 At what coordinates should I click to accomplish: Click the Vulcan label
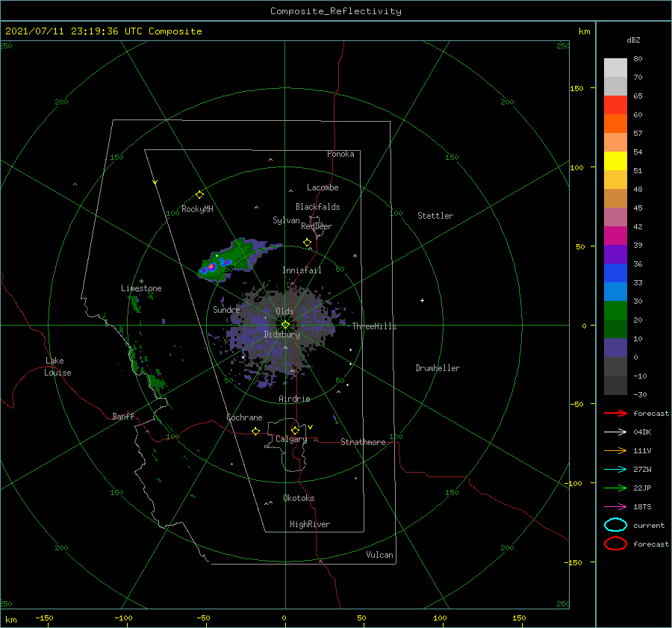click(x=380, y=555)
